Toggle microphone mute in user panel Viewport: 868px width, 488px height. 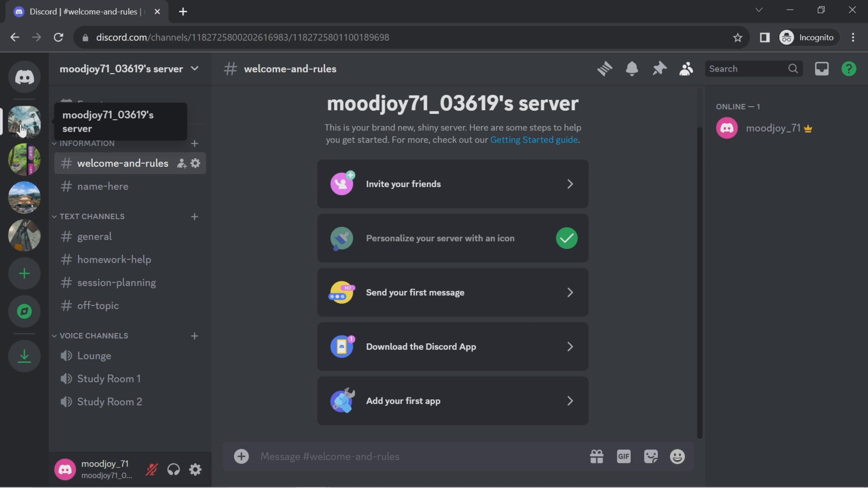point(152,469)
